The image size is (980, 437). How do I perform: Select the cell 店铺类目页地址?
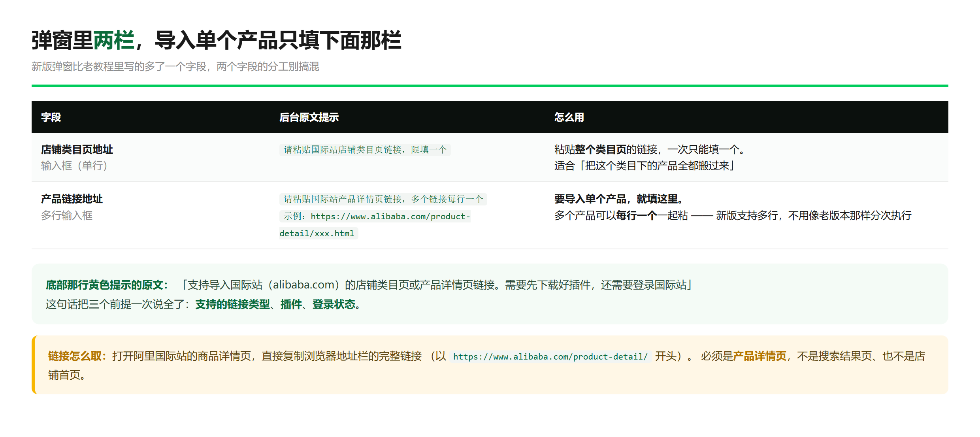(x=77, y=149)
